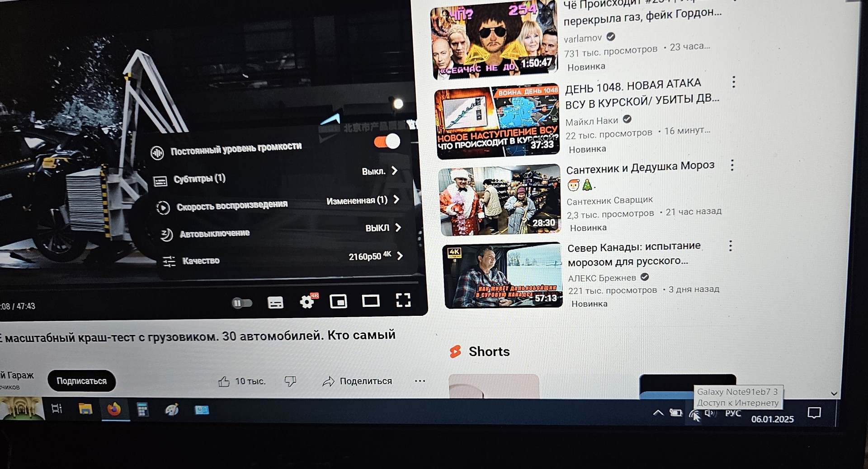The width and height of the screenshot is (868, 469).
Task: Open the thumbnail with 28:30 duration
Action: click(x=500, y=201)
